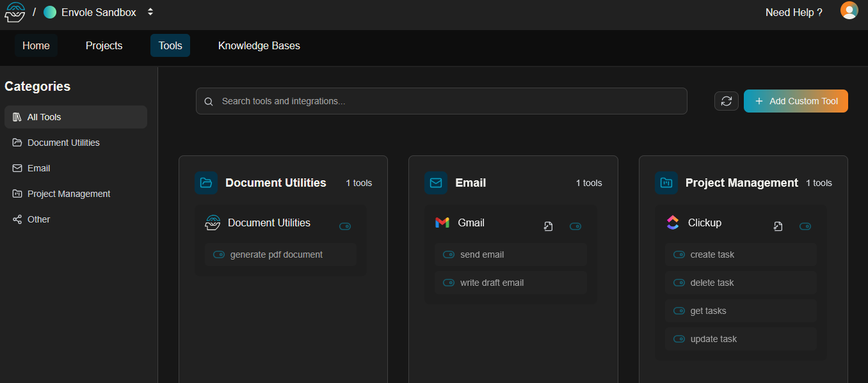The height and width of the screenshot is (383, 868).
Task: Click the Envole logo icon
Action: coord(15,12)
